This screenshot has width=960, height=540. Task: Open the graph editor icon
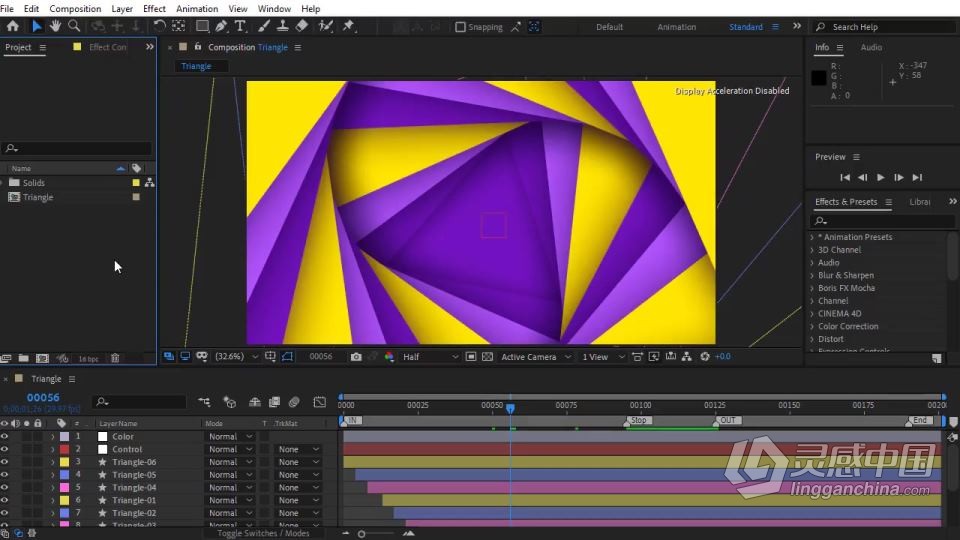click(x=320, y=402)
